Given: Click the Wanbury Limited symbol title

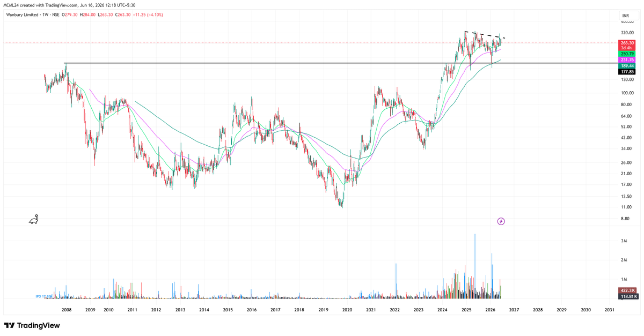Looking at the screenshot, I should coord(23,14).
